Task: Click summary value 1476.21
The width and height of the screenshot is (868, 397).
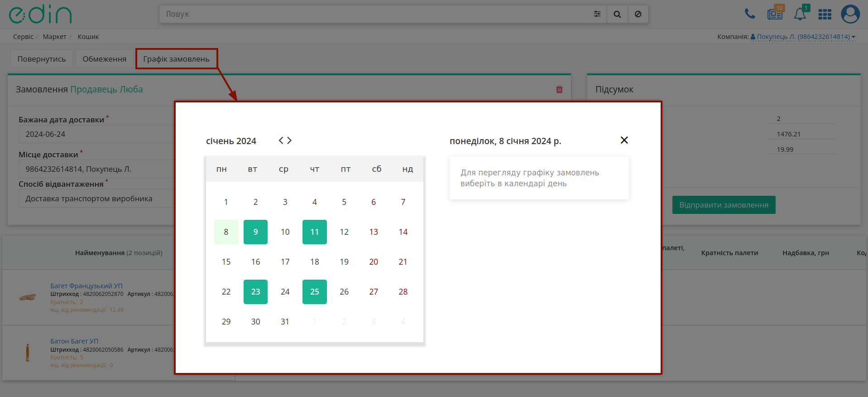Action: pyautogui.click(x=789, y=134)
